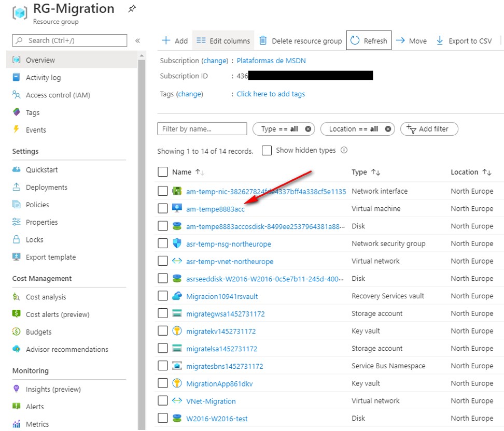504x431 pixels.
Task: Show info about hidden types
Action: point(344,150)
